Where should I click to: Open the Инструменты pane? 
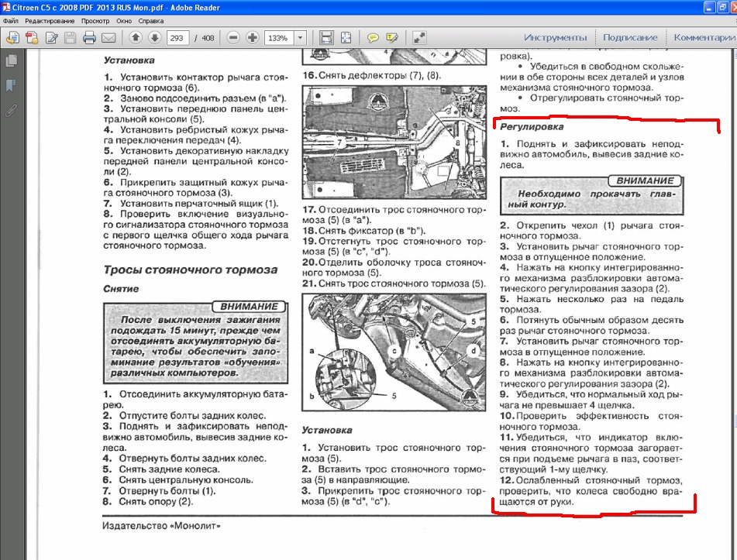coord(555,38)
